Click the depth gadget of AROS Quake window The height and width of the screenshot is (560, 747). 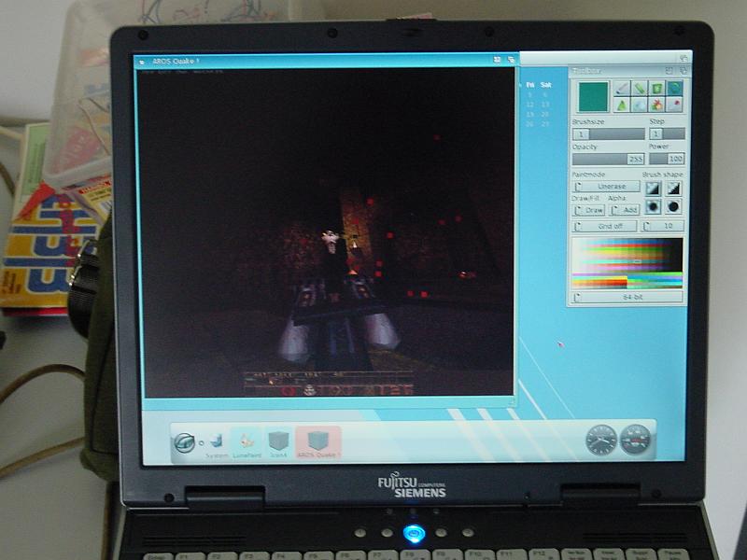pos(511,60)
